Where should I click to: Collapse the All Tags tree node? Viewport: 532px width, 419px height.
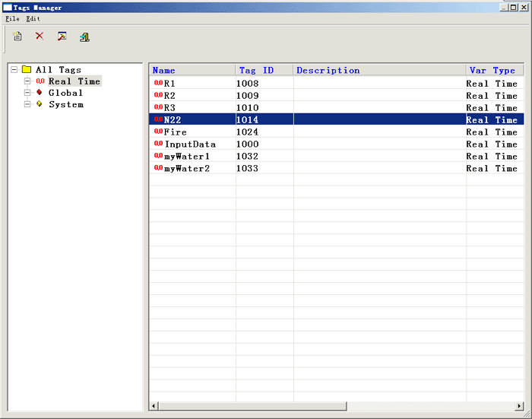pos(14,70)
